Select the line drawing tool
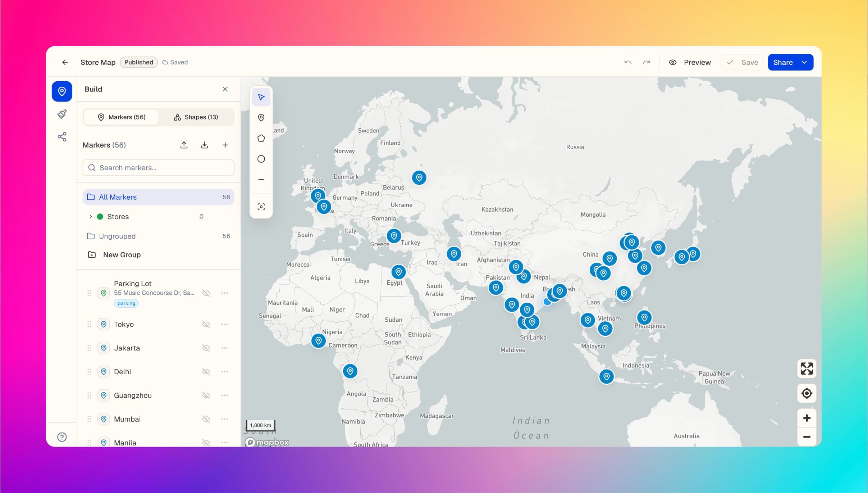 pyautogui.click(x=261, y=179)
